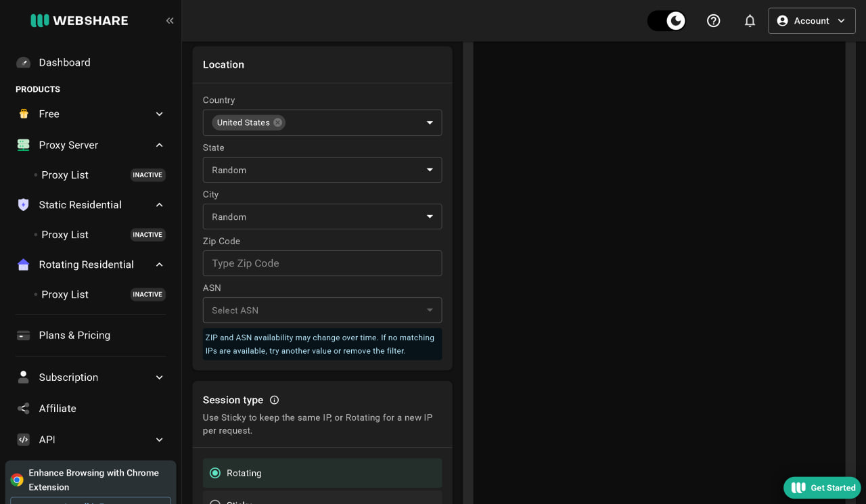
Task: Open the State dropdown
Action: pyautogui.click(x=322, y=170)
